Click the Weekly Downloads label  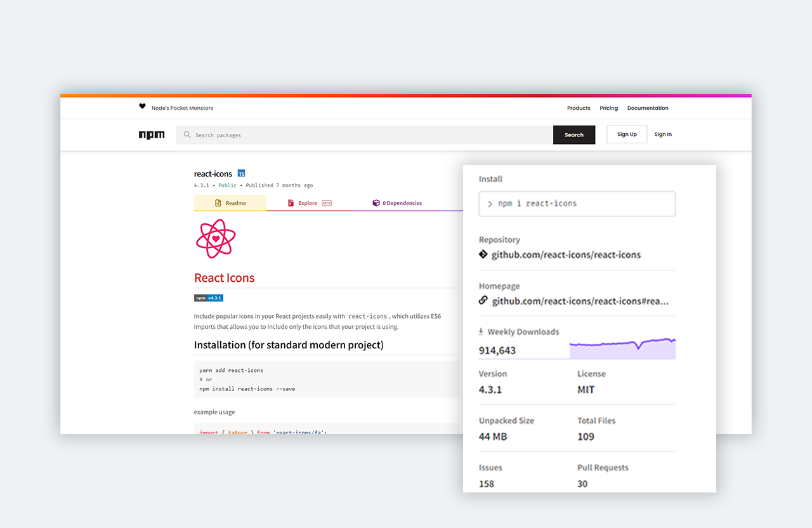pyautogui.click(x=523, y=331)
